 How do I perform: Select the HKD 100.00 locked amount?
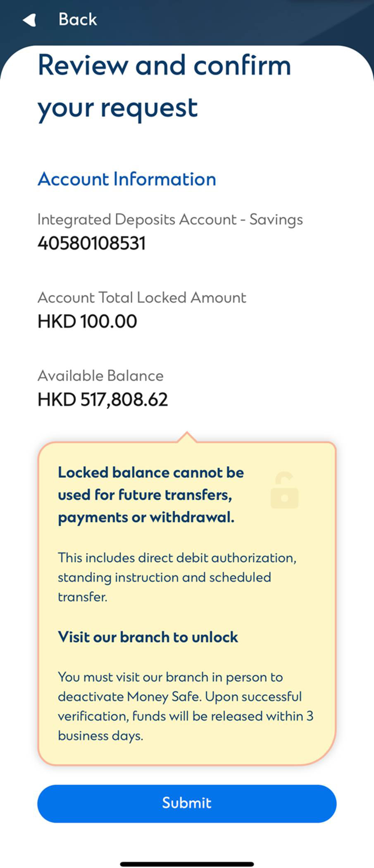[87, 321]
